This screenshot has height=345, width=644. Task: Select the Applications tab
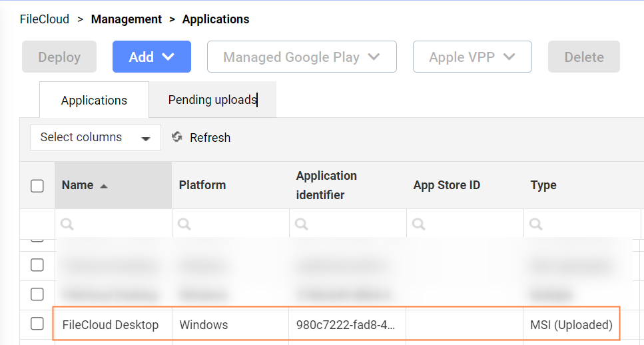[94, 101]
